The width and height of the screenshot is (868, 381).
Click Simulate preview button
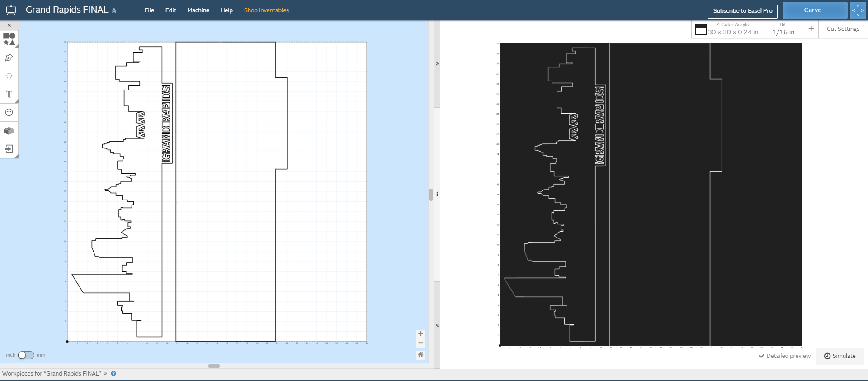pos(840,356)
